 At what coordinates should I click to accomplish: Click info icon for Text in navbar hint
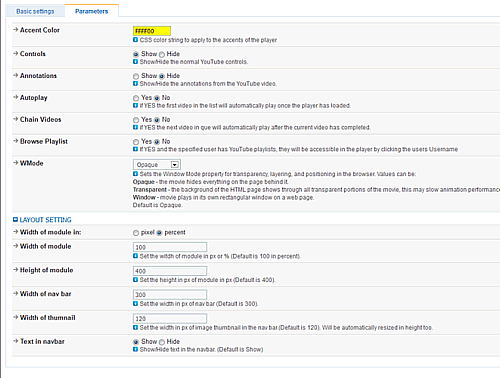coord(135,349)
